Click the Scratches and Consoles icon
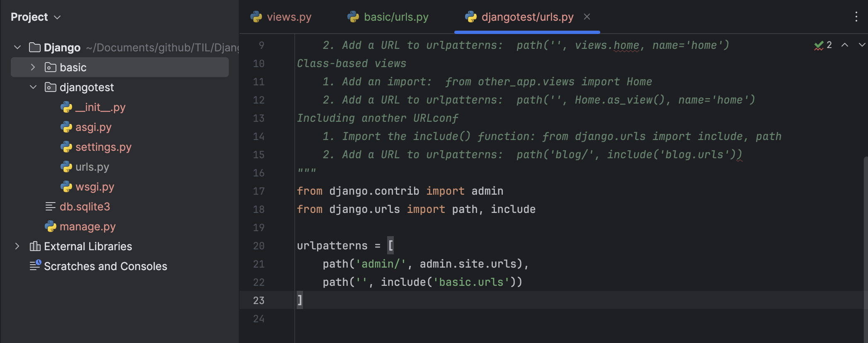 35,265
